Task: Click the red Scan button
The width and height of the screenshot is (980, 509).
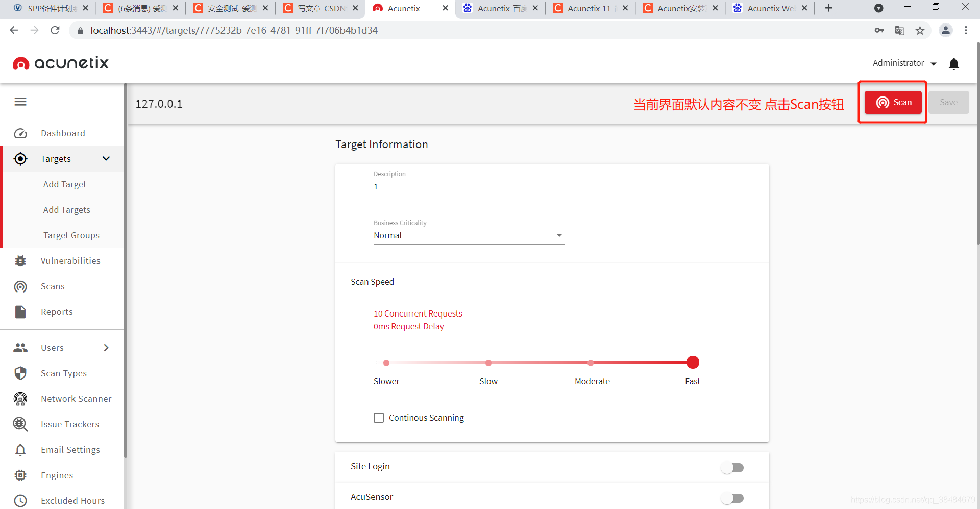Action: click(x=893, y=102)
